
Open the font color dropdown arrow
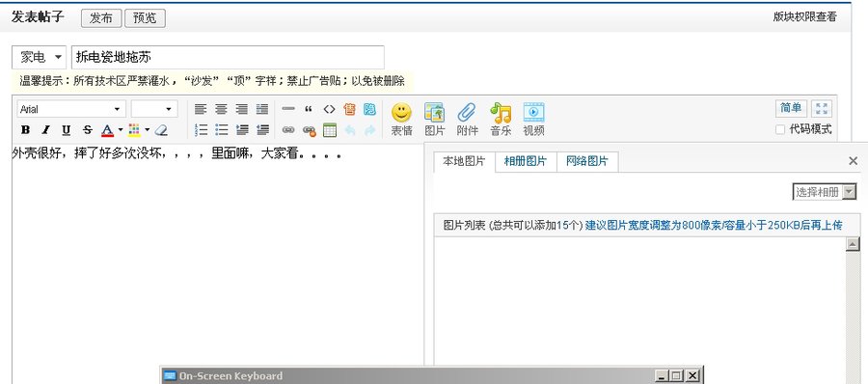coord(121,130)
